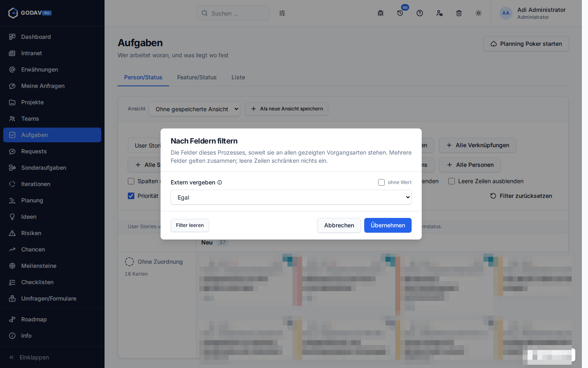The width and height of the screenshot is (588, 368).
Task: Click Filter leeren in the dialog
Action: click(190, 225)
